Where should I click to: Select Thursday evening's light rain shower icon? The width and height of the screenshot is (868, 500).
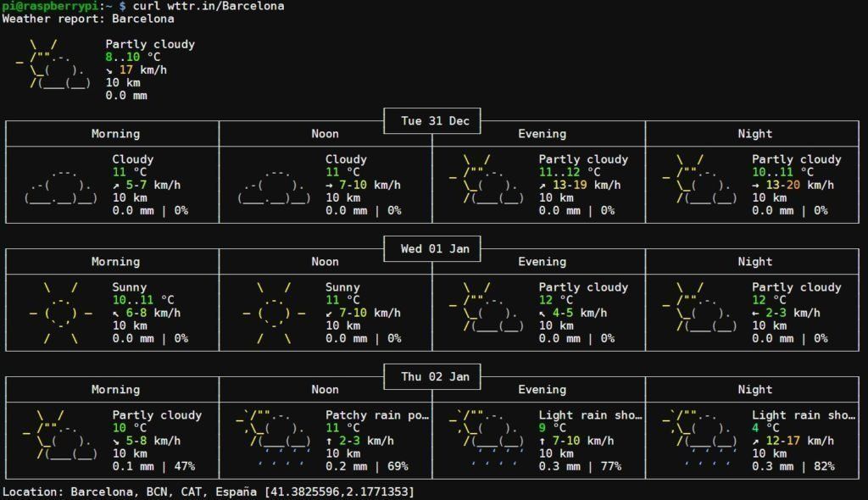point(487,439)
